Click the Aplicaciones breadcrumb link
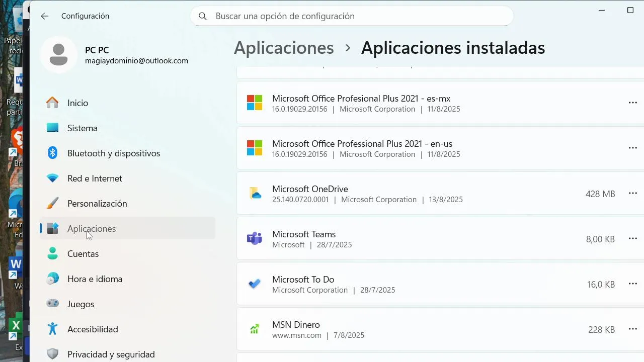 [x=284, y=48]
